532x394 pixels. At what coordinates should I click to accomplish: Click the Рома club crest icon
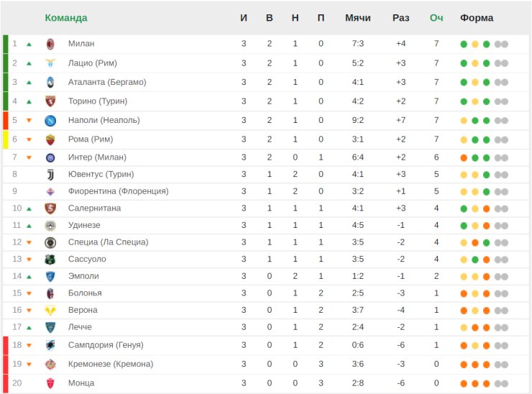(50, 139)
